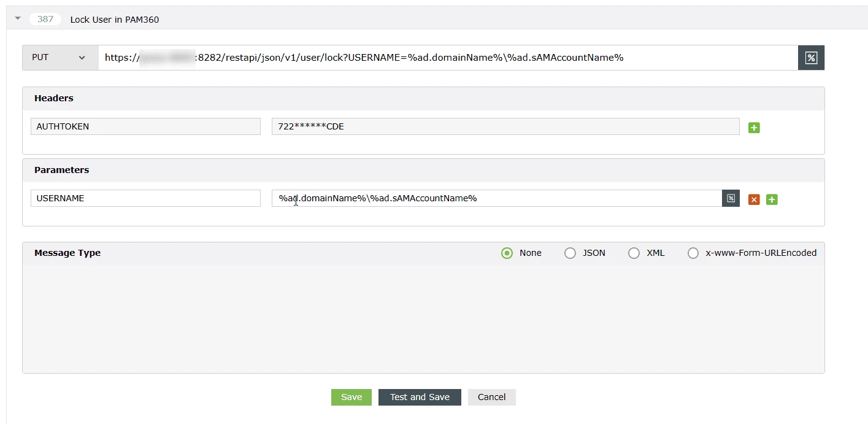
Task: Select XML message type
Action: click(634, 253)
